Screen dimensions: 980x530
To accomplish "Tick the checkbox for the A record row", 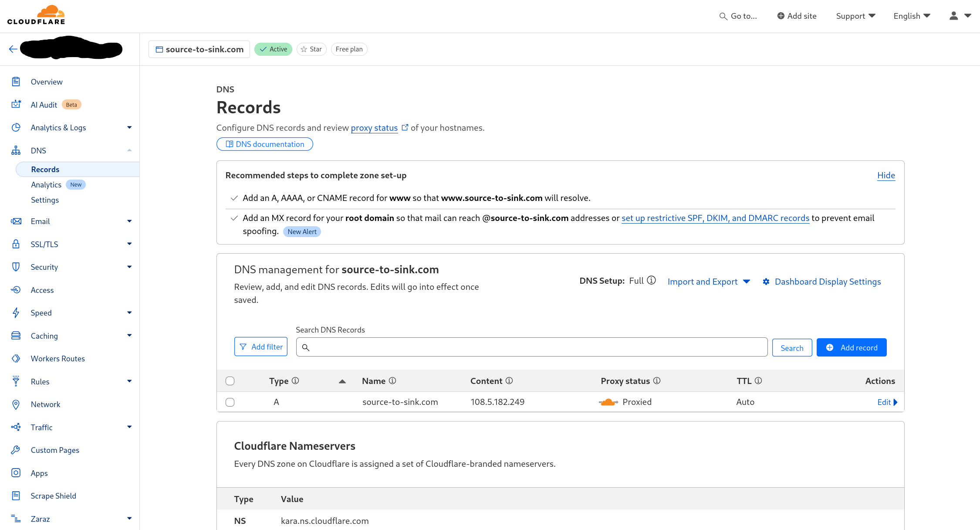I will tap(230, 402).
